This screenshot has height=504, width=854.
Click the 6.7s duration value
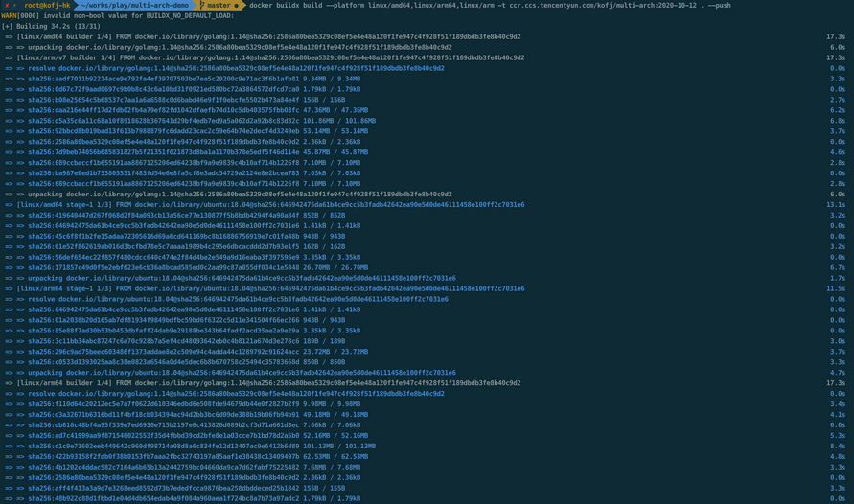click(x=838, y=267)
